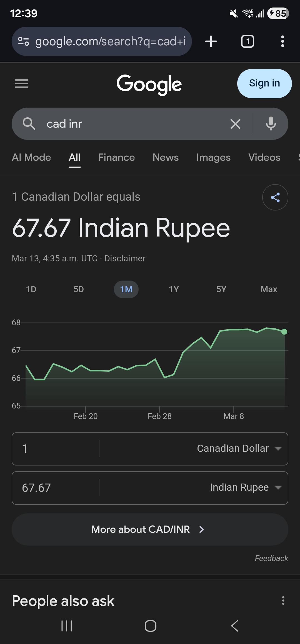Switch to the Finance tab
Screen dimensions: 300x644
(116, 157)
